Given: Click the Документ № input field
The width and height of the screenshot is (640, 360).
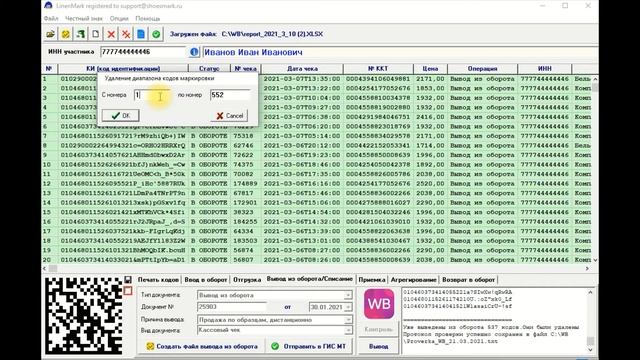Looking at the screenshot, I should pyautogui.click(x=231, y=307).
